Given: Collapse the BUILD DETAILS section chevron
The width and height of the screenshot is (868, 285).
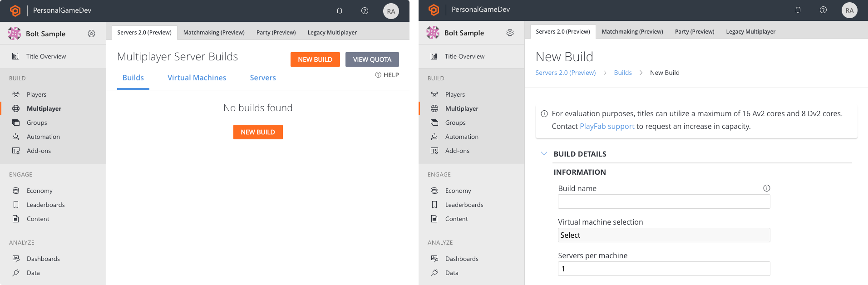Looking at the screenshot, I should click(544, 153).
